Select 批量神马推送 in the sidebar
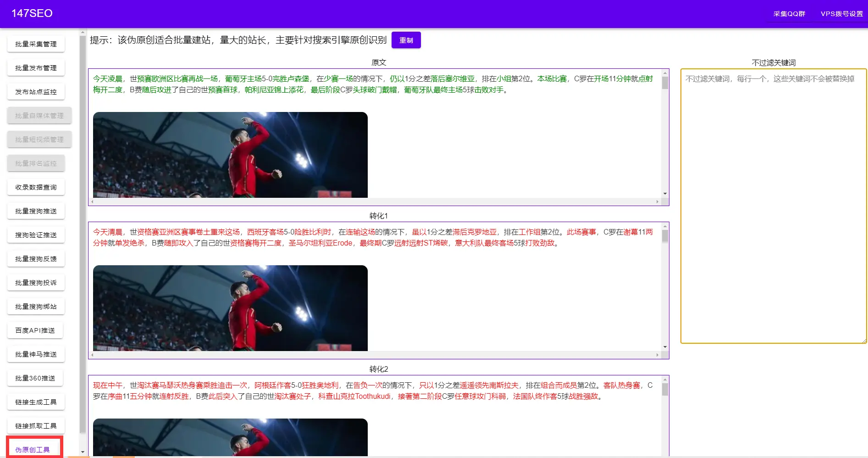 36,354
